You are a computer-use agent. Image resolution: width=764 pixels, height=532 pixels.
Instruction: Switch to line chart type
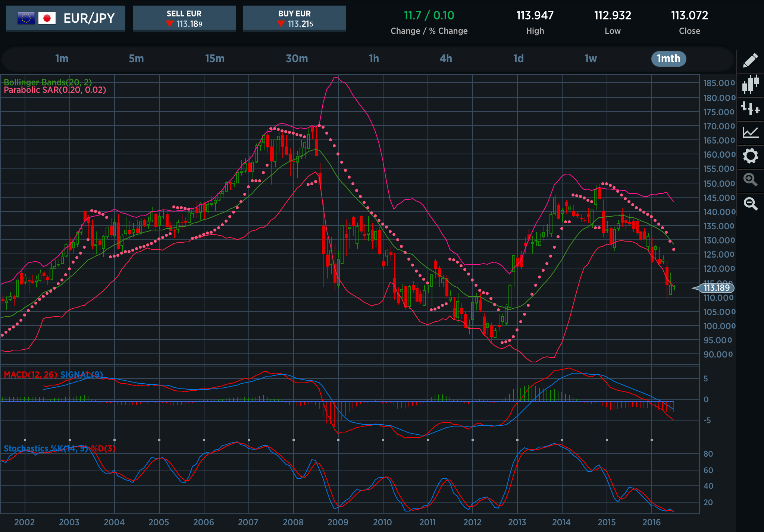tap(750, 132)
